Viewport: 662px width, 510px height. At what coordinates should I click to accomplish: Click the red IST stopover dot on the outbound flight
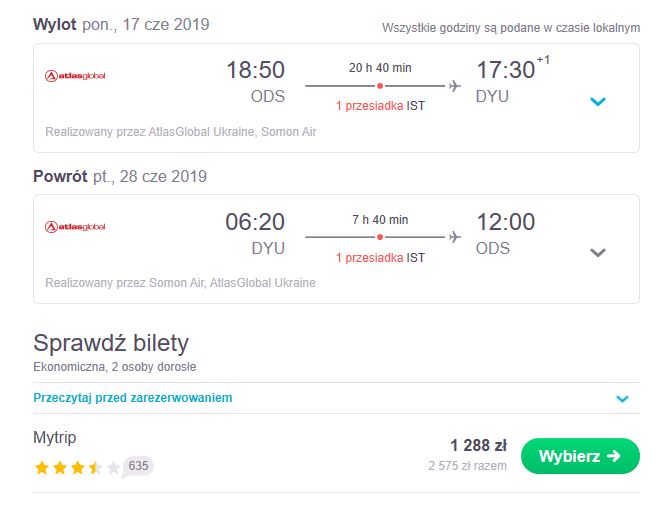[x=380, y=86]
